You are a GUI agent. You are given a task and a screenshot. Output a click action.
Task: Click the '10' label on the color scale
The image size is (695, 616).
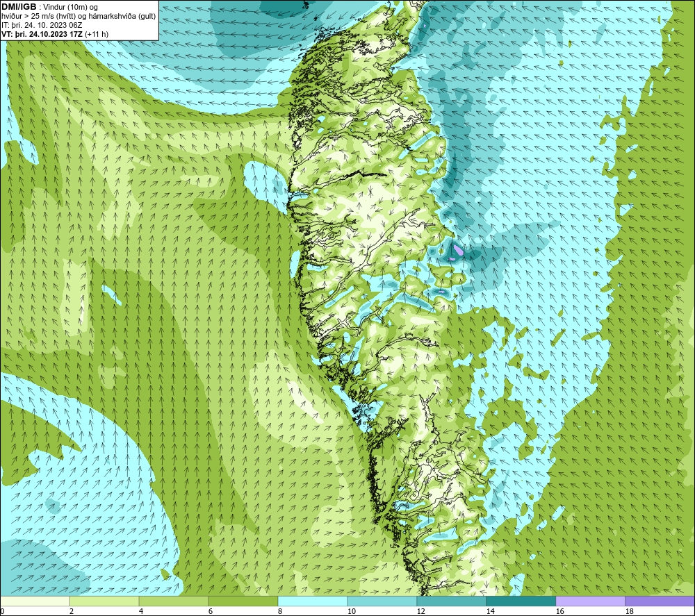coord(351,611)
